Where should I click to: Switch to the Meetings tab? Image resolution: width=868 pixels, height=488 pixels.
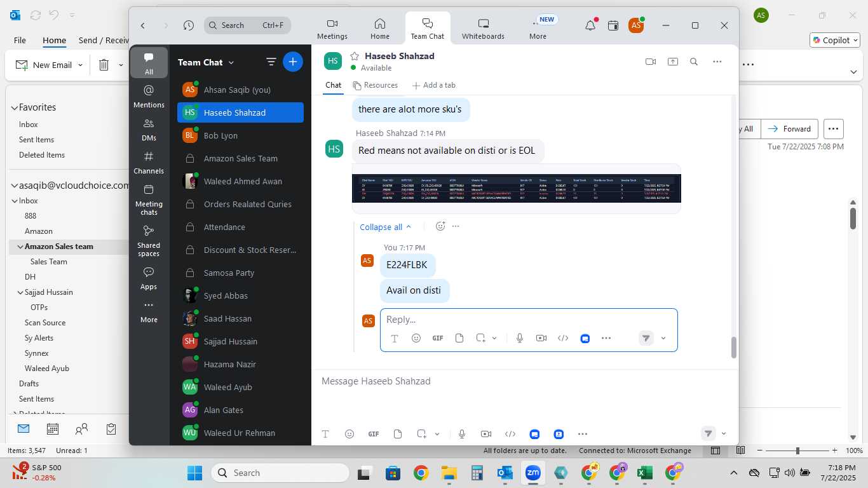point(332,29)
